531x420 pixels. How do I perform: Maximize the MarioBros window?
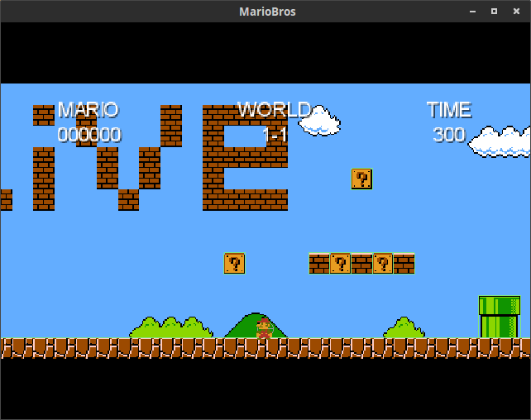(x=495, y=12)
